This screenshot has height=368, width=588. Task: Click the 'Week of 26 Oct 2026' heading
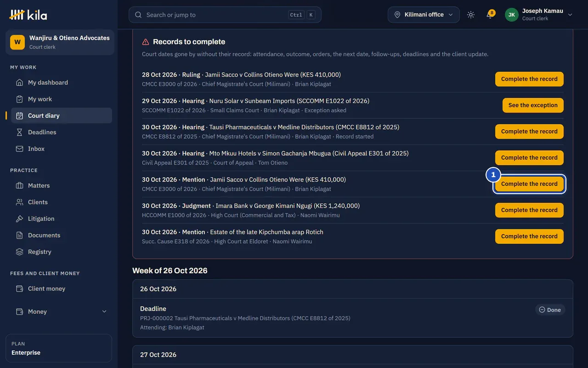pyautogui.click(x=170, y=270)
